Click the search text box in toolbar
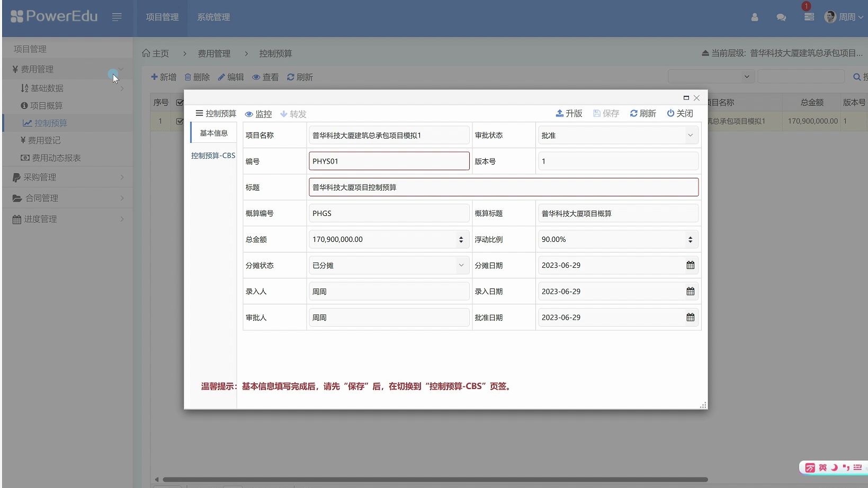The width and height of the screenshot is (868, 488). (801, 77)
